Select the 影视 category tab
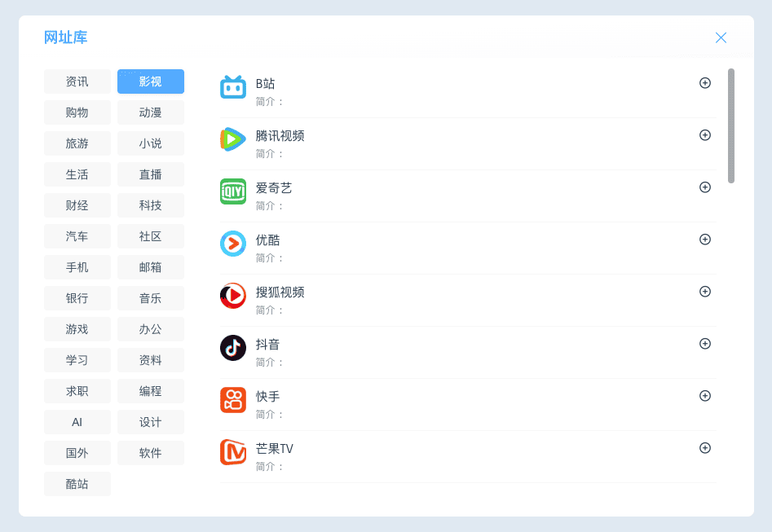772x532 pixels. 151,81
